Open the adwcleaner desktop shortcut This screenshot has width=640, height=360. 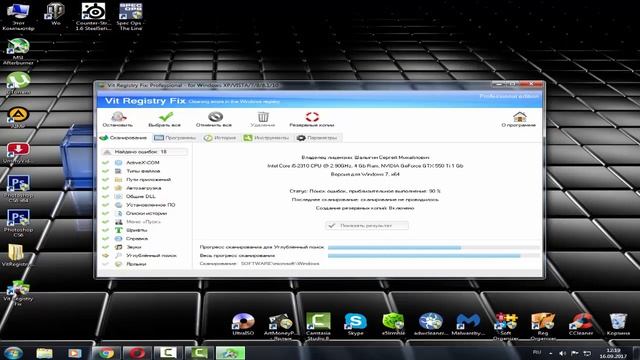pyautogui.click(x=431, y=324)
